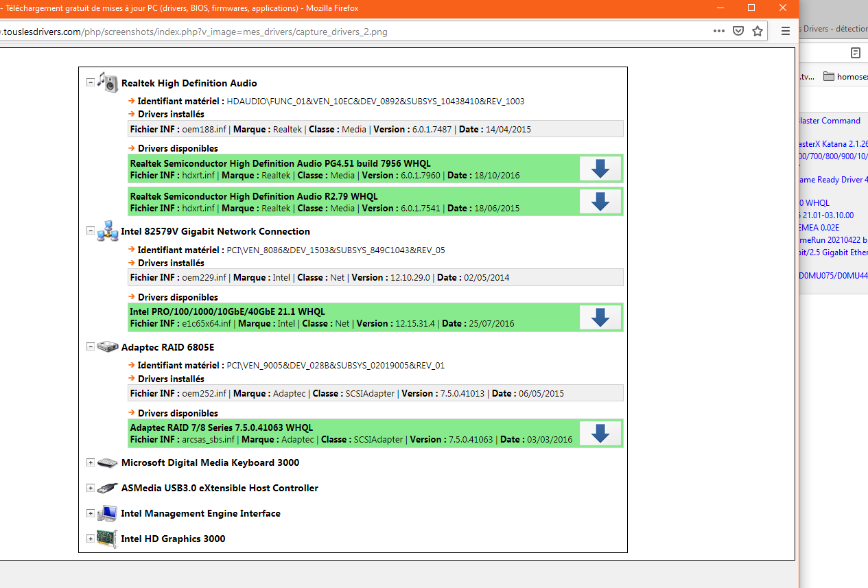Collapse the Intel 82579V Gigabit Network Connection section

click(x=90, y=231)
